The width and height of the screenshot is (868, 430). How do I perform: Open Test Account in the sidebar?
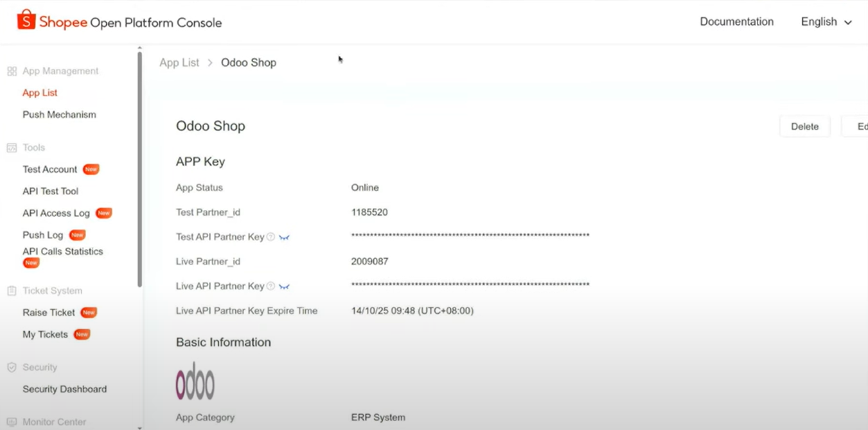(x=49, y=169)
